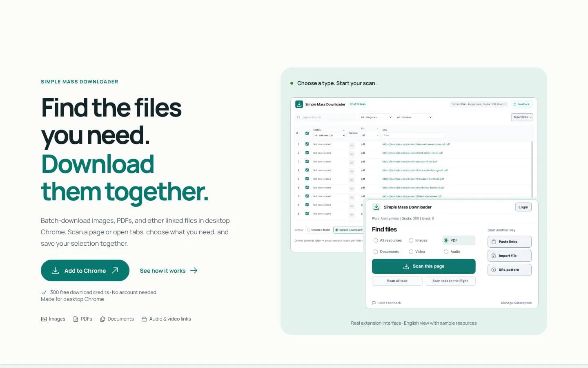Click the Feedback speech bubble icon

click(x=515, y=104)
